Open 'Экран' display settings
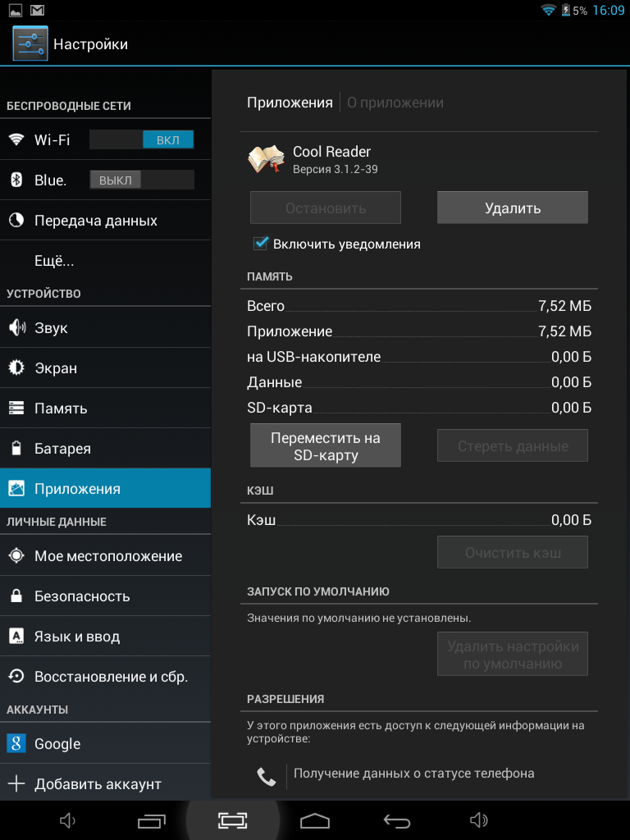The image size is (630, 840). (x=56, y=368)
